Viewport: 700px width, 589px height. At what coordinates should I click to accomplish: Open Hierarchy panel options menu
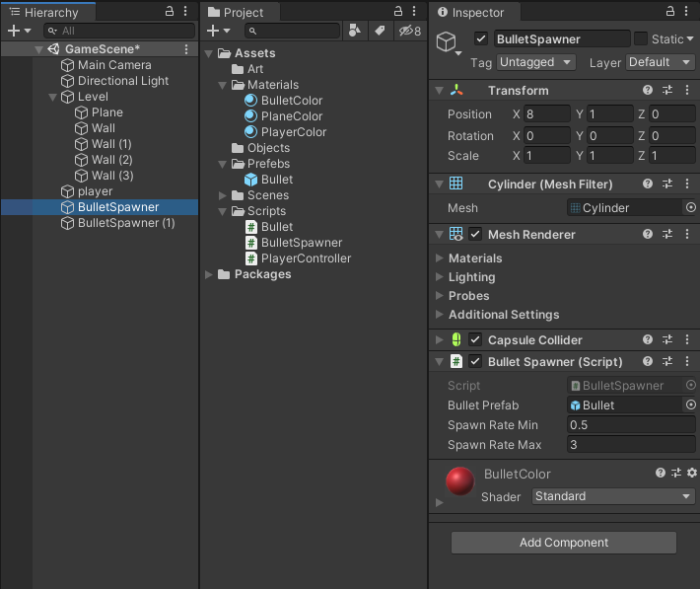[185, 11]
